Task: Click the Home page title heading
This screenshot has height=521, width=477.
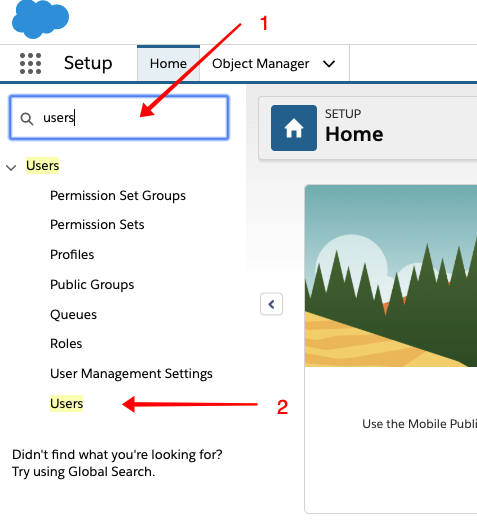Action: tap(354, 134)
